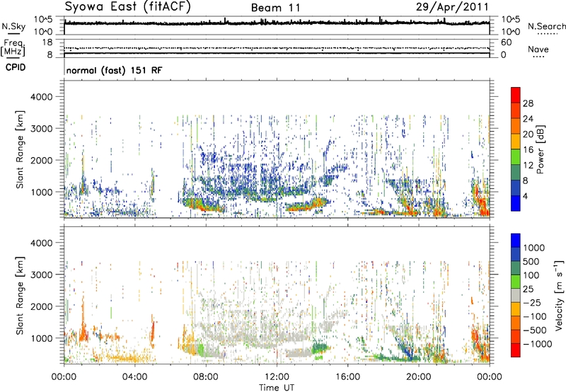
Task: Click the '12:00' time axis tick label
Action: [277, 377]
